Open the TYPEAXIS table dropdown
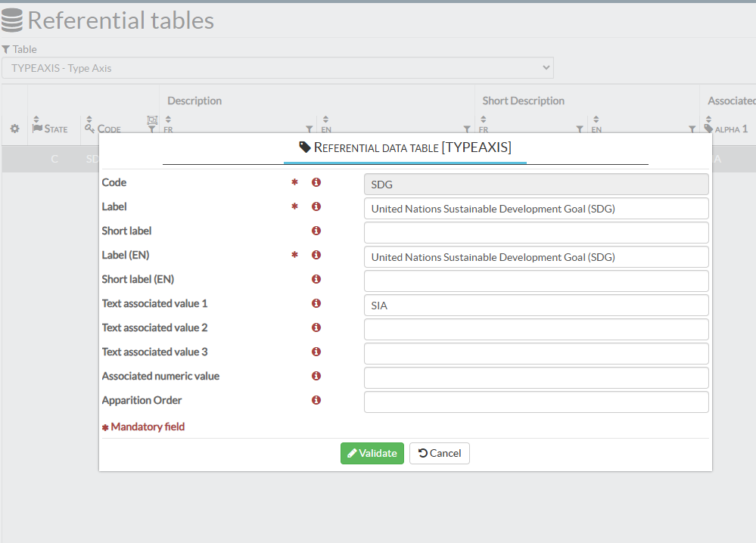This screenshot has width=756, height=543. click(277, 68)
